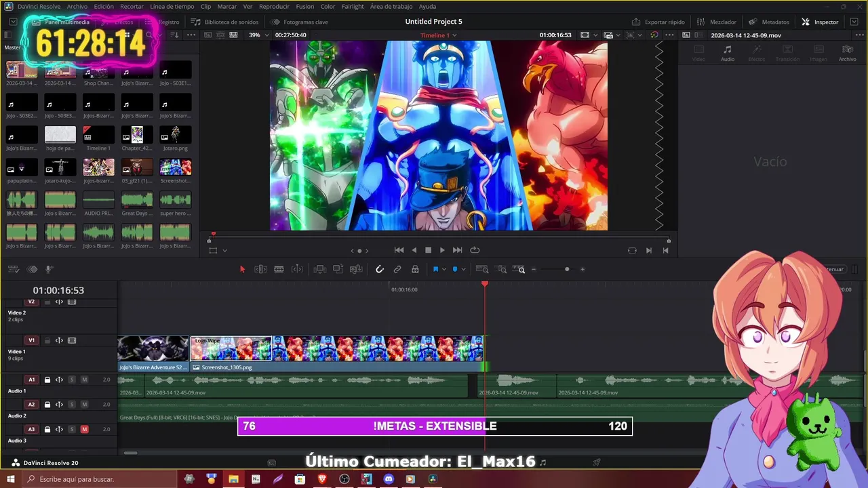Zoom in timeline with plus button
Image resolution: width=868 pixels, height=488 pixels.
coord(582,269)
